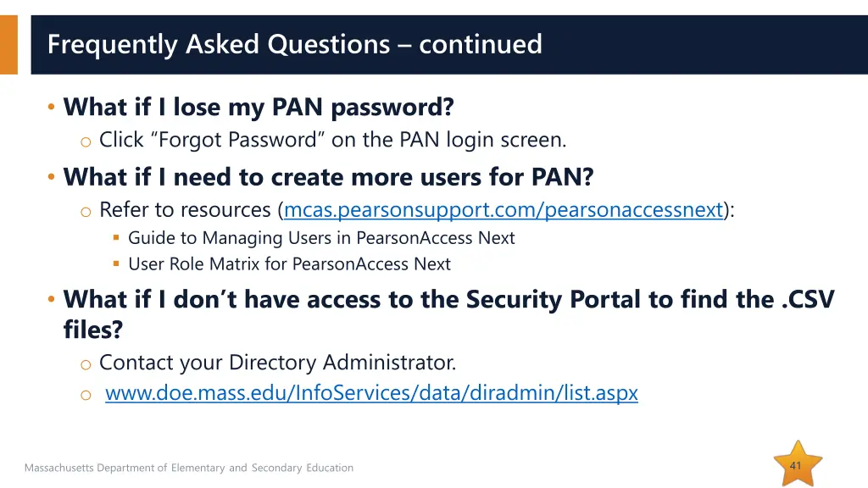This screenshot has height=488, width=868.
Task: Click the orange accent bar beside the title
Action: point(8,44)
